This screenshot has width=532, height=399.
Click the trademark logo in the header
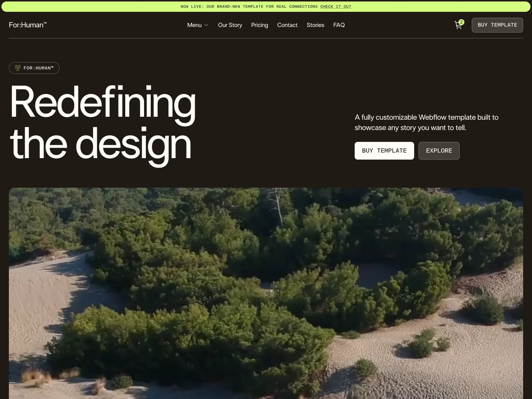click(27, 25)
